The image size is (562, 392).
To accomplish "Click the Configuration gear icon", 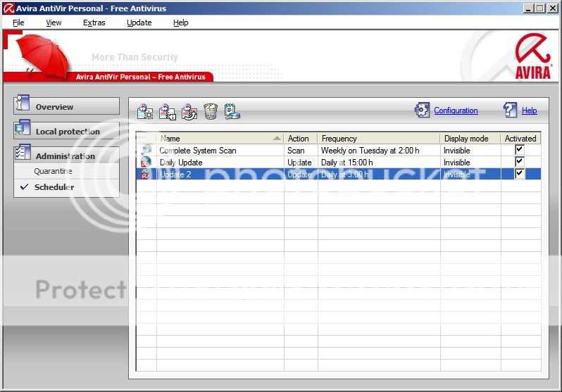I will click(x=422, y=110).
